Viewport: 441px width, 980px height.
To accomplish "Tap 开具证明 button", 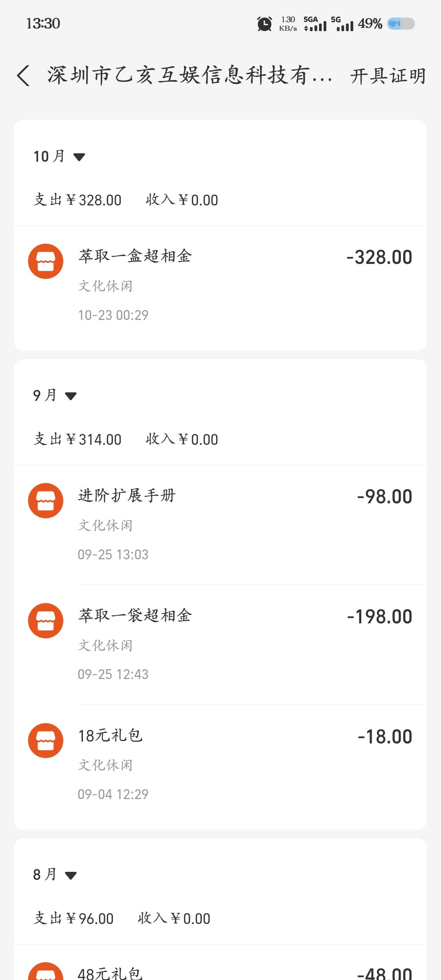I will (x=387, y=76).
